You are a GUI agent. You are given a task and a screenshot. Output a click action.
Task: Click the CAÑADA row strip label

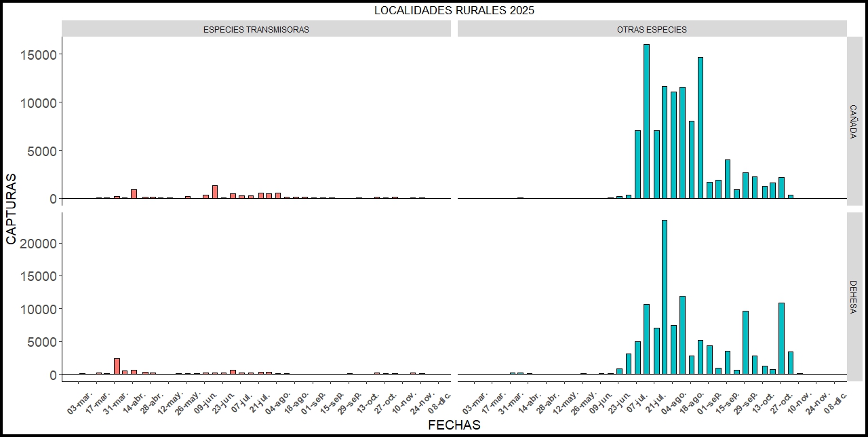pyautogui.click(x=853, y=121)
